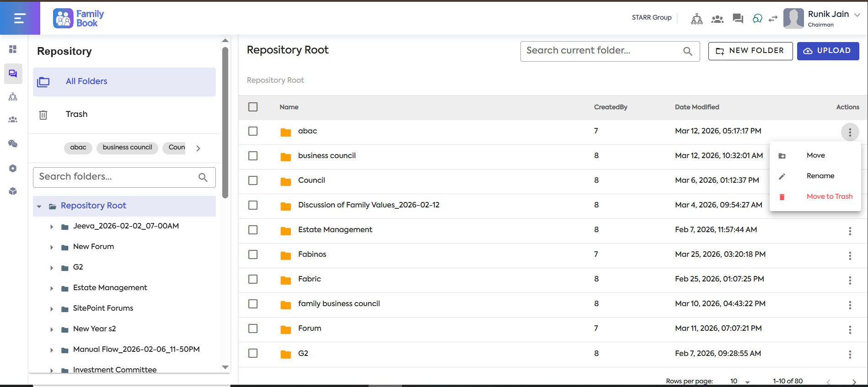The height and width of the screenshot is (387, 868).
Task: Check the Fabric row checkbox
Action: (253, 279)
